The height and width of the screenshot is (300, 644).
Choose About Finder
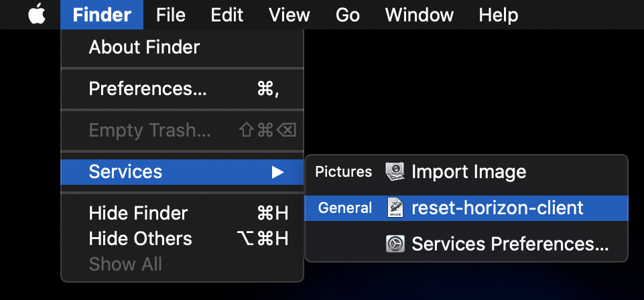[x=182, y=47]
